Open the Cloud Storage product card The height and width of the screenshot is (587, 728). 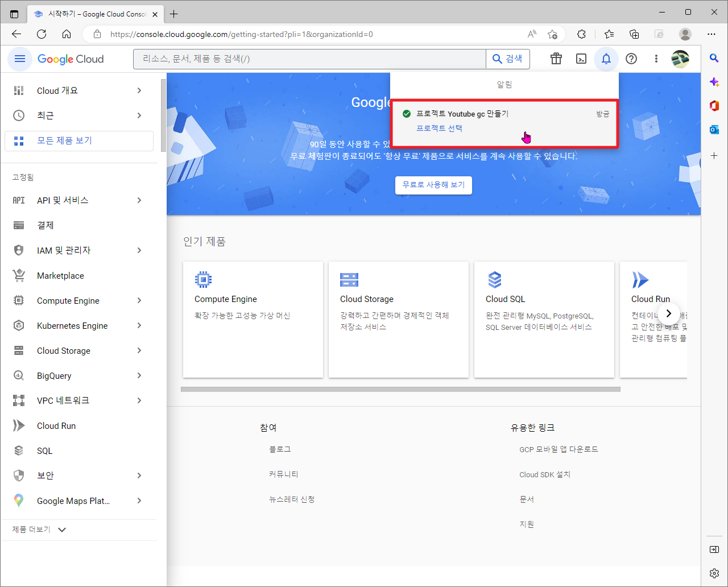(399, 320)
